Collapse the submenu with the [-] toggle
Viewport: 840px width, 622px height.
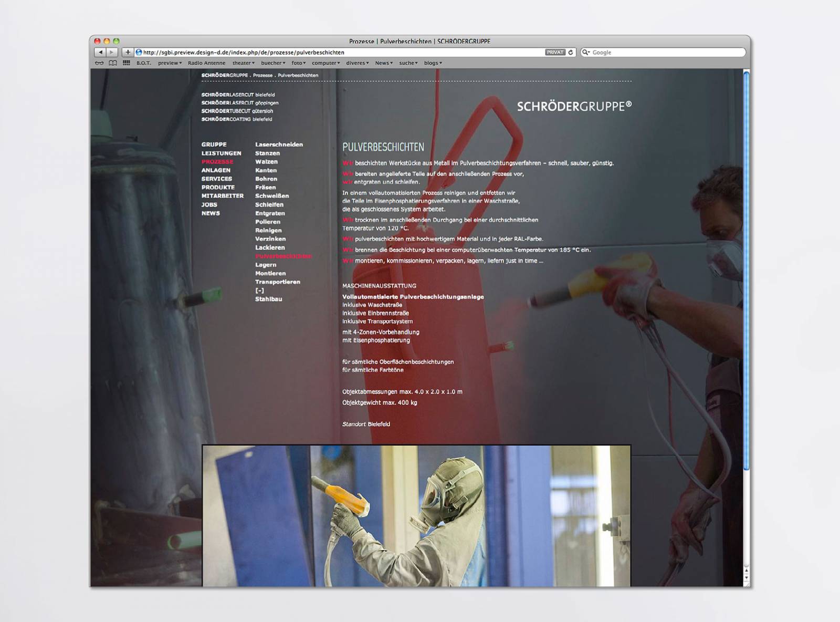click(260, 291)
